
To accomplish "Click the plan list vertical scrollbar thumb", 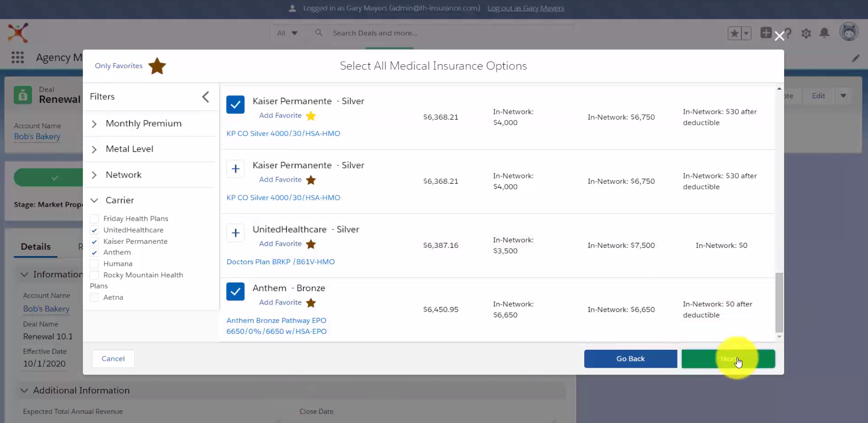I will coord(779,302).
